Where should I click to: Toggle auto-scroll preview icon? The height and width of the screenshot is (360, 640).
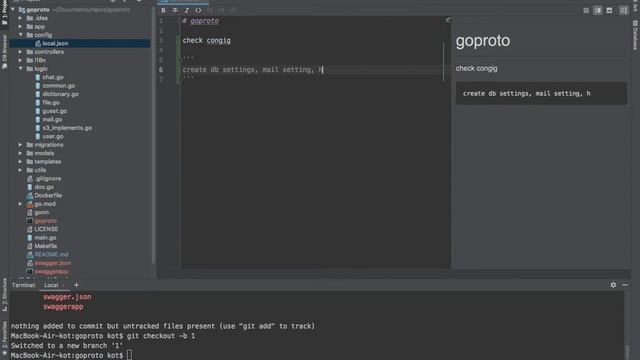(624, 11)
